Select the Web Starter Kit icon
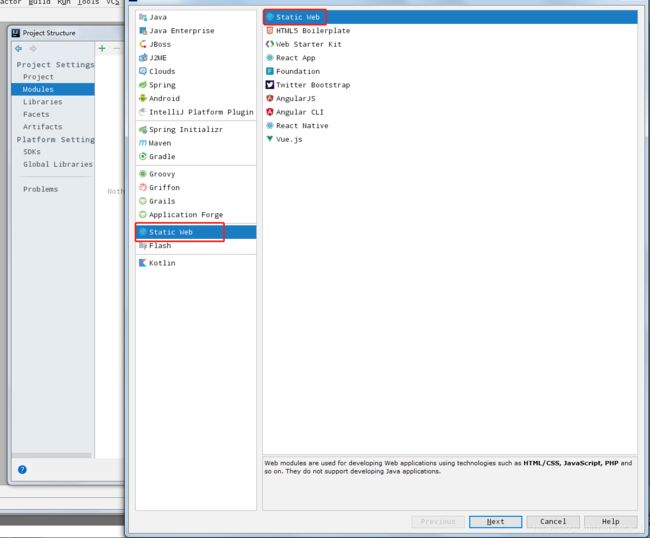The height and width of the screenshot is (538, 650). (270, 44)
